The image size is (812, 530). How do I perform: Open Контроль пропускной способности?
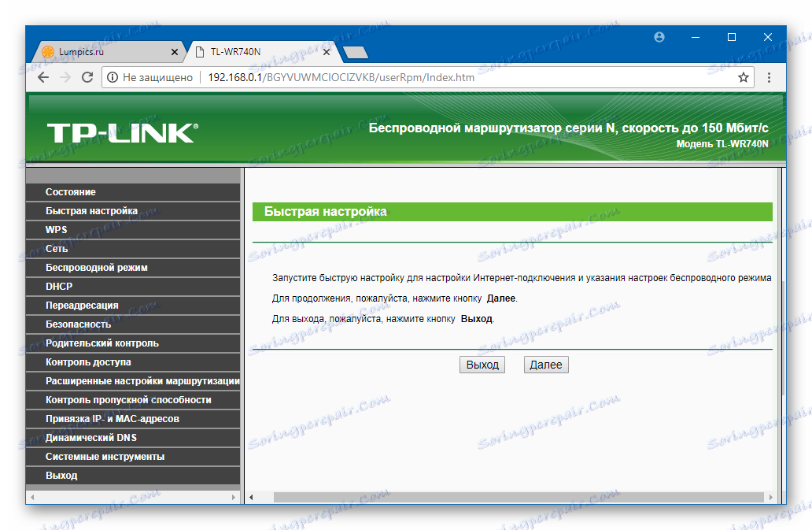(133, 400)
